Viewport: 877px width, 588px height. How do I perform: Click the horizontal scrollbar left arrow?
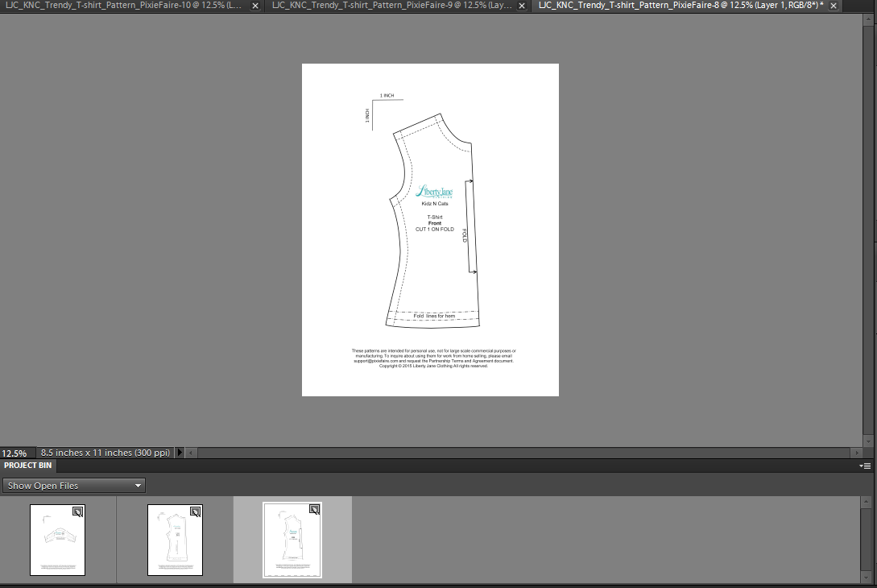tap(191, 453)
